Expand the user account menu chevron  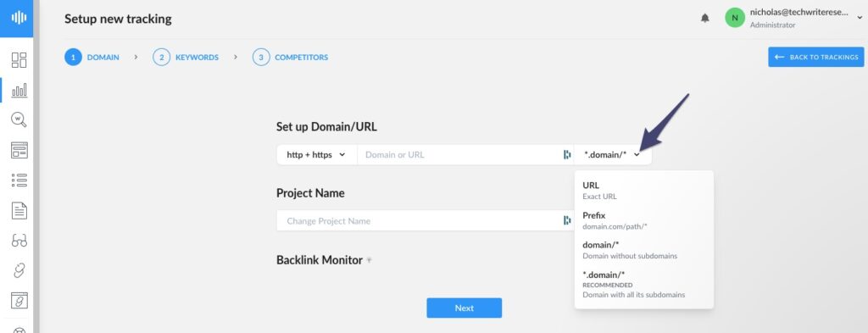860,18
